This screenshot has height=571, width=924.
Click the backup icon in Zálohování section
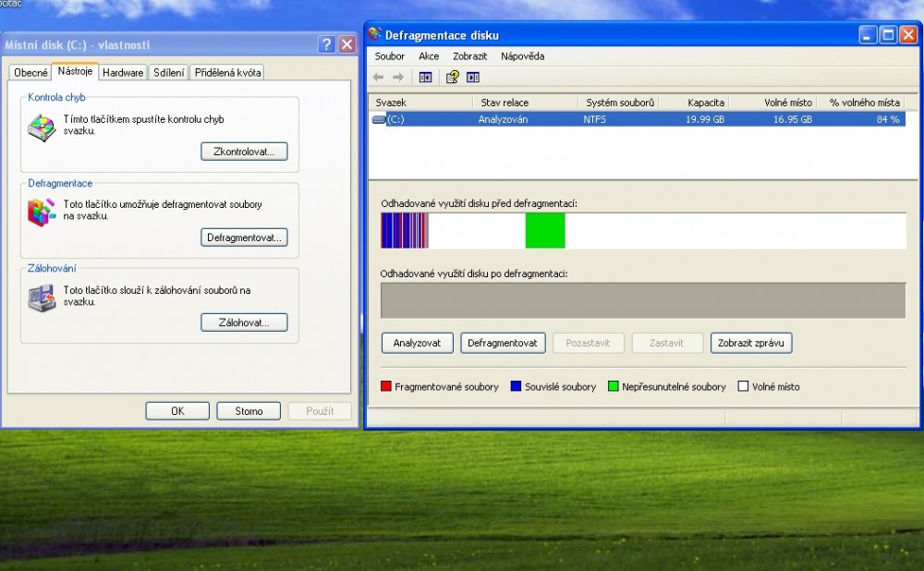coord(42,298)
